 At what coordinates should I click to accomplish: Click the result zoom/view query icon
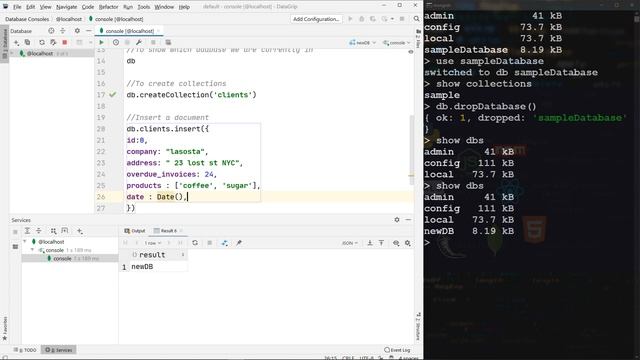(x=396, y=243)
